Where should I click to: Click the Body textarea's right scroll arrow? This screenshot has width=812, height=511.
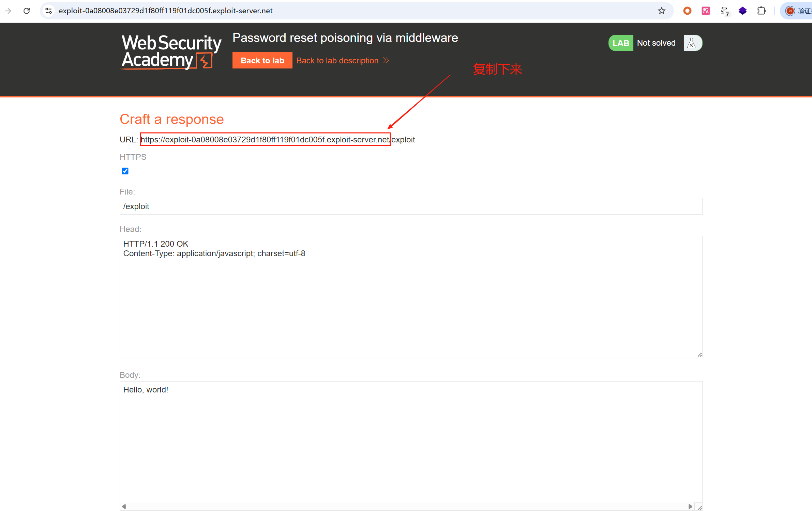pyautogui.click(x=690, y=507)
